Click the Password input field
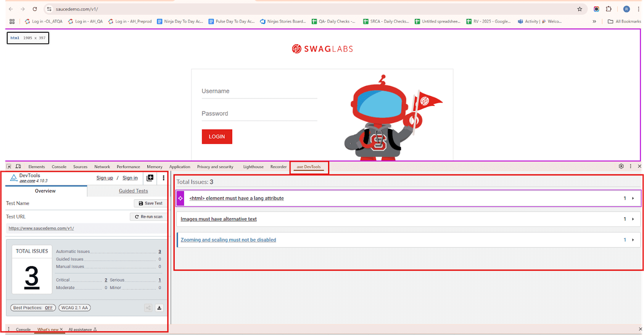The height and width of the screenshot is (335, 644). point(259,114)
